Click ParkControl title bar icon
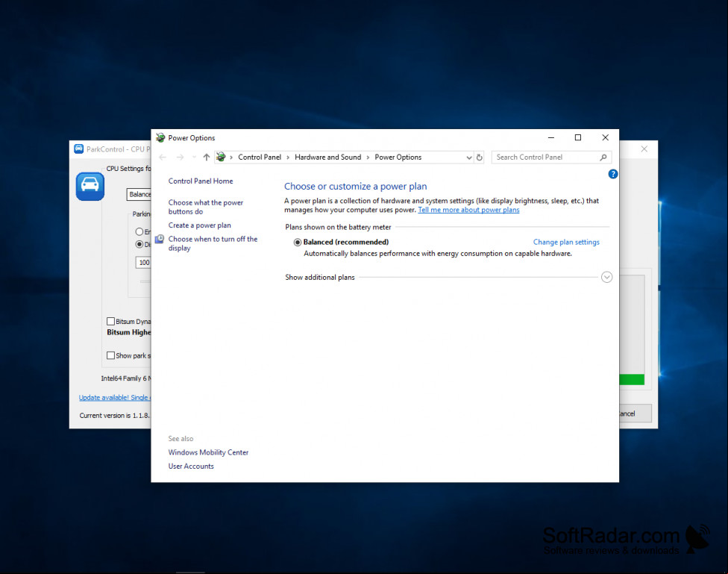This screenshot has height=574, width=728. (78, 149)
